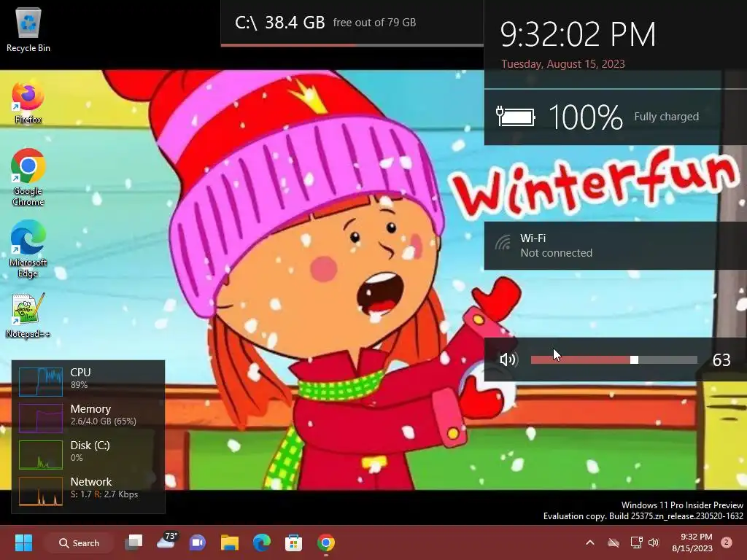Select the Notepad++ desktop shortcut

28,315
